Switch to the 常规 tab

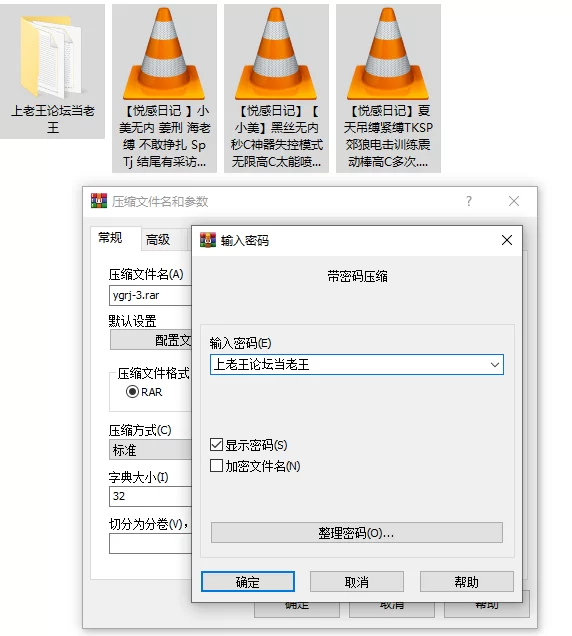110,238
